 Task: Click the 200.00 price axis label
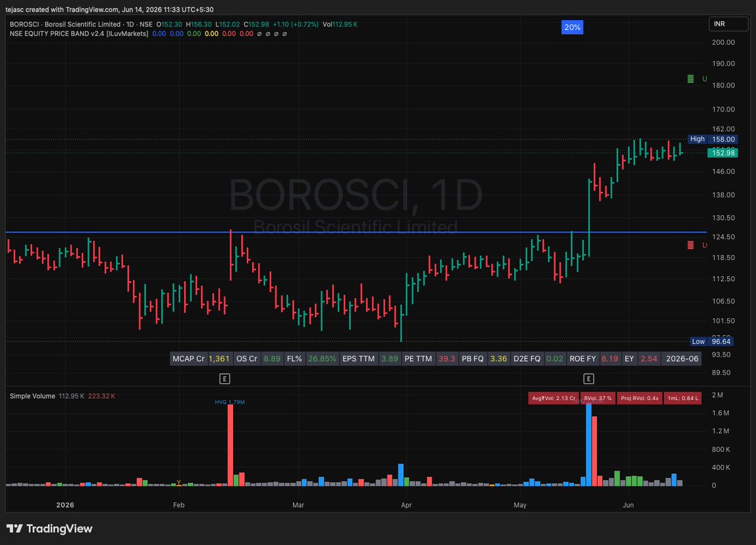tap(723, 42)
